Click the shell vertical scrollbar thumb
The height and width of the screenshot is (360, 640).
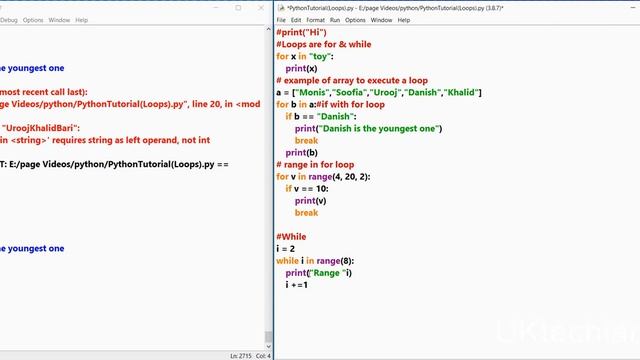[268, 336]
